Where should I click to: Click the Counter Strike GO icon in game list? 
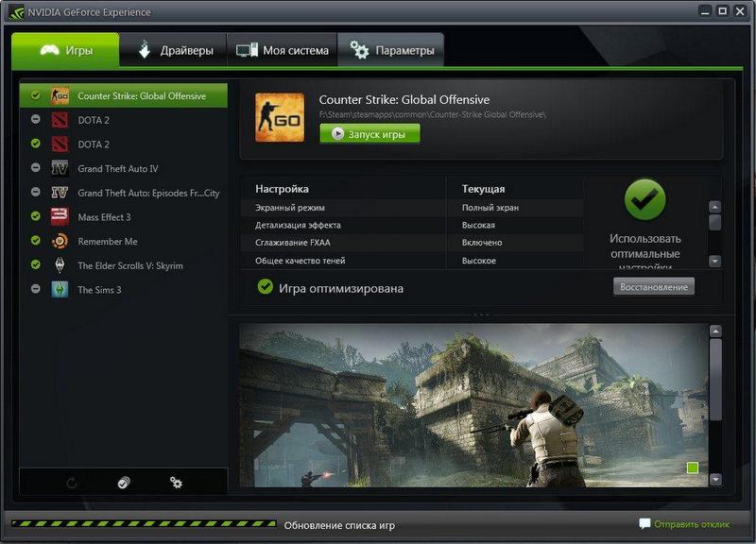[60, 96]
